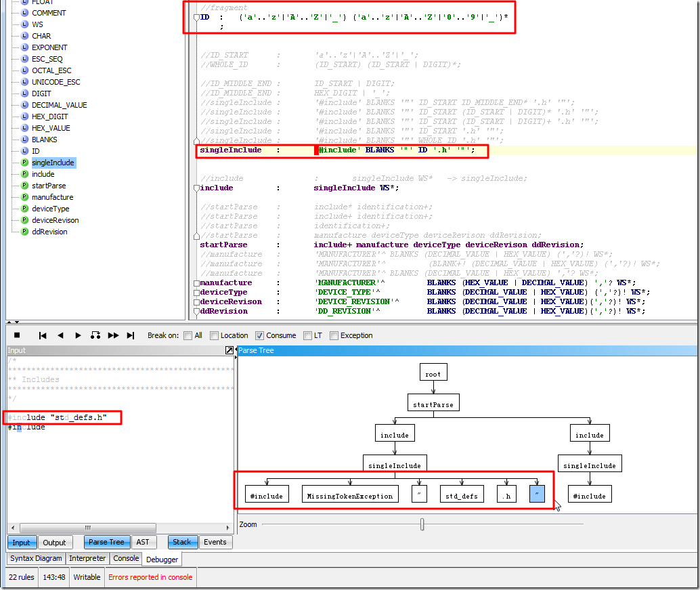Adjust the parse tree Zoom slider
The width and height of the screenshot is (700, 590).
pos(422,524)
